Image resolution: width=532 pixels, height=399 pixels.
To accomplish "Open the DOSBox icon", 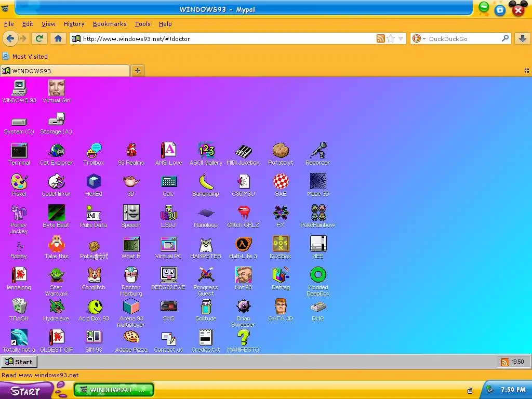I will click(281, 248).
